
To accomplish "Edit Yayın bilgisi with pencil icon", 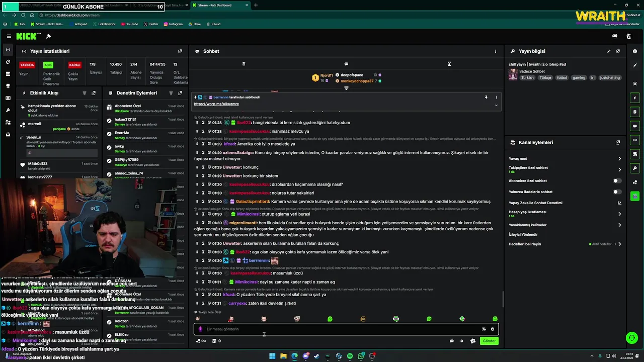I will 609,51.
